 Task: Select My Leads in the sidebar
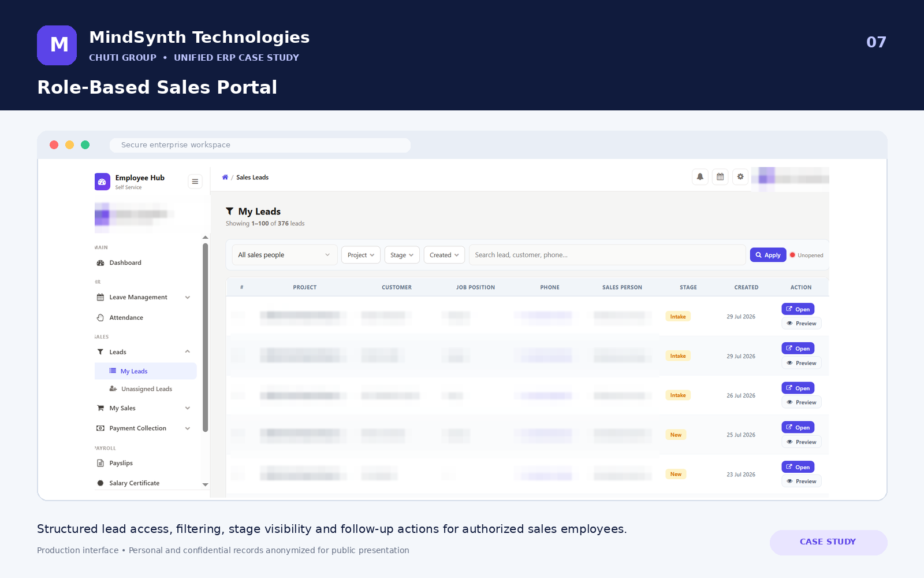(x=146, y=371)
